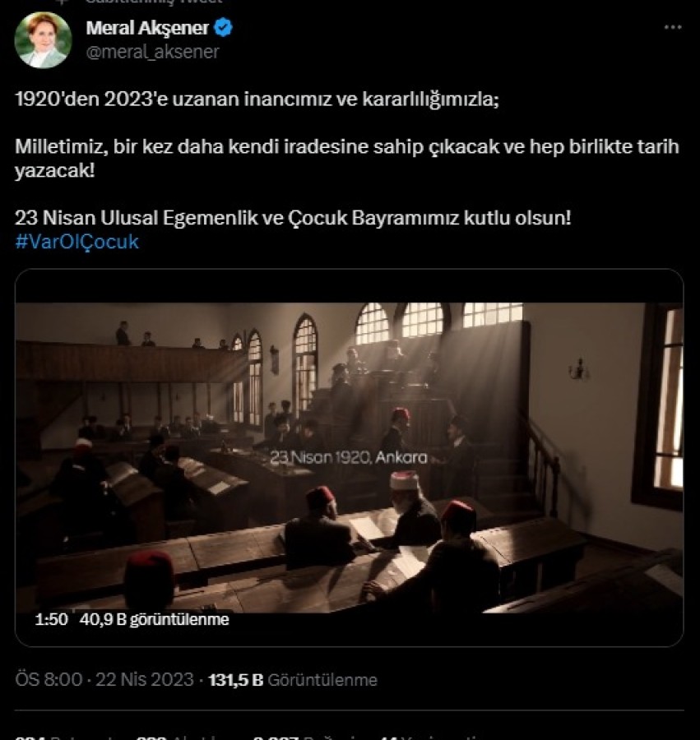Open the likes (Beğeni) count list
700x740 pixels.
point(292,737)
